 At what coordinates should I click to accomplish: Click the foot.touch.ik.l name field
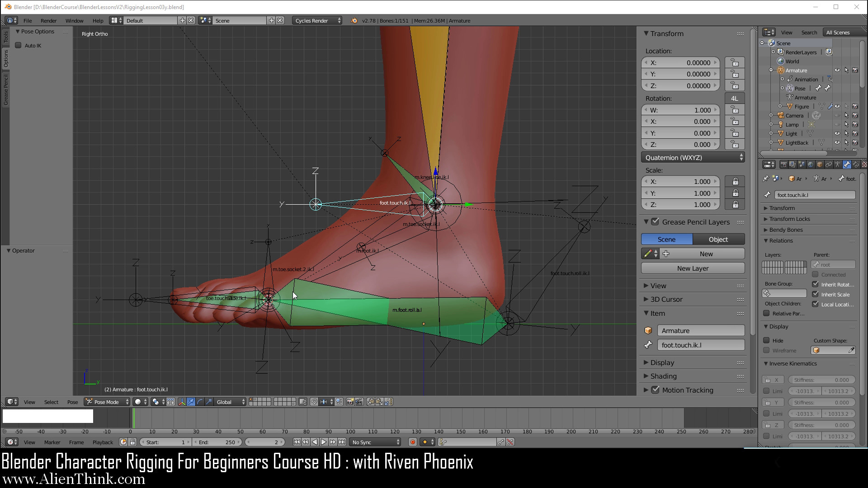tap(815, 194)
